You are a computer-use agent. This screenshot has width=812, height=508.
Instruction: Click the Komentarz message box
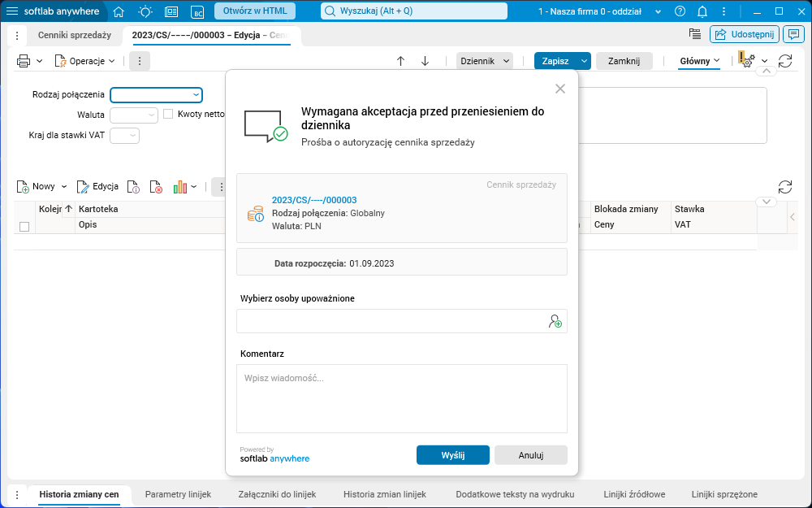click(402, 398)
